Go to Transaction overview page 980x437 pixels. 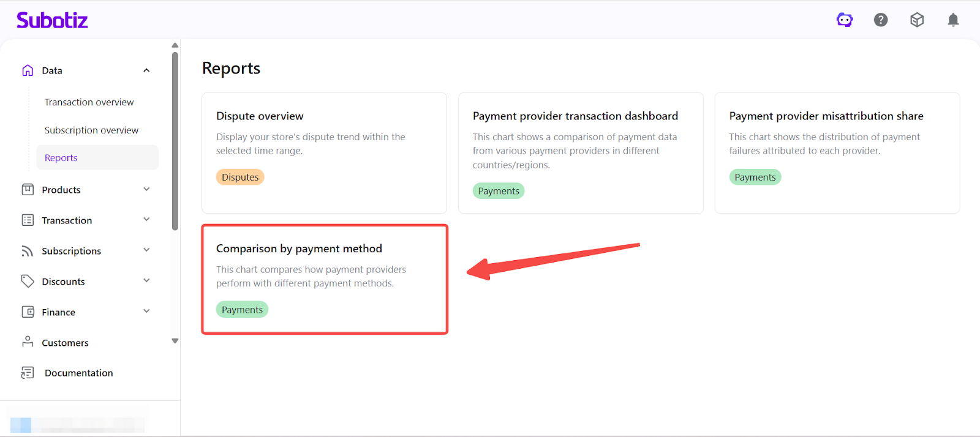click(89, 102)
